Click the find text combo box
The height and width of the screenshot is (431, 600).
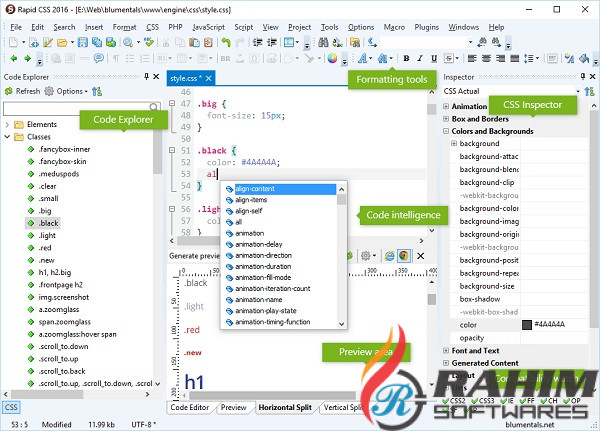427,42
